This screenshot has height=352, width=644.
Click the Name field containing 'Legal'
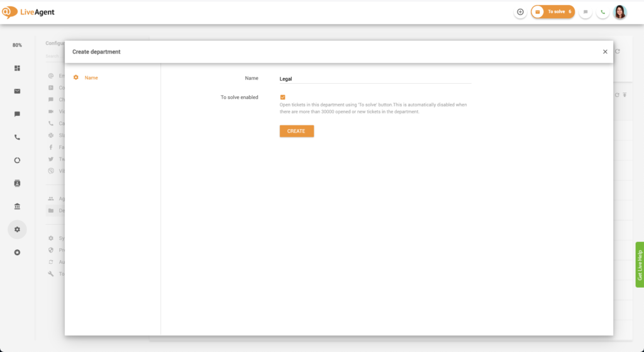pos(375,79)
